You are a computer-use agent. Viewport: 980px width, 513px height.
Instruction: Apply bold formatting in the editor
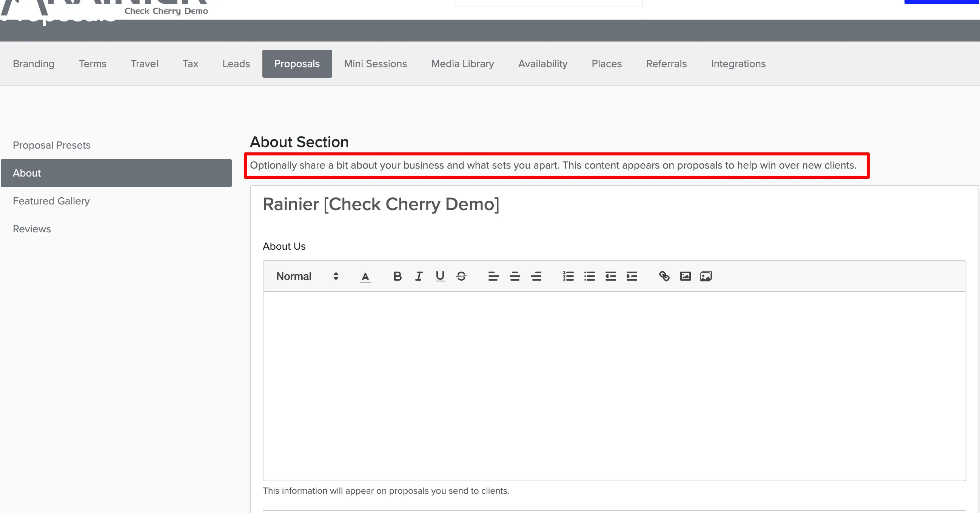[398, 276]
